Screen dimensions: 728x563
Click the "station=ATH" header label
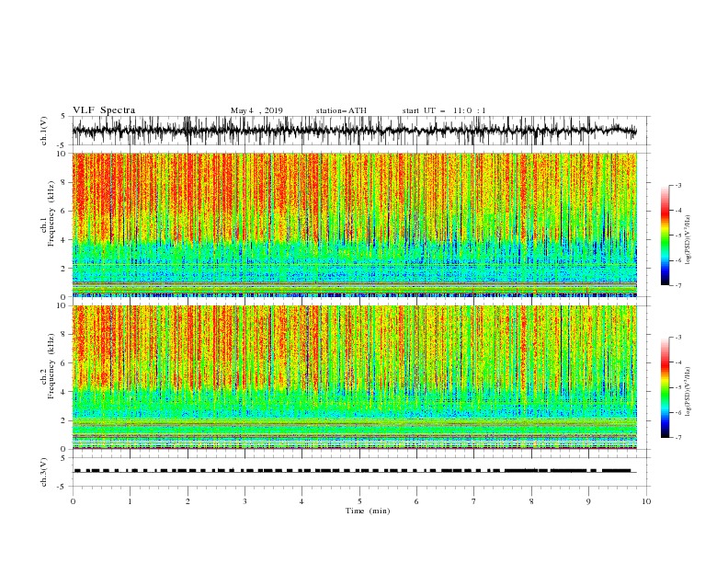pyautogui.click(x=341, y=110)
